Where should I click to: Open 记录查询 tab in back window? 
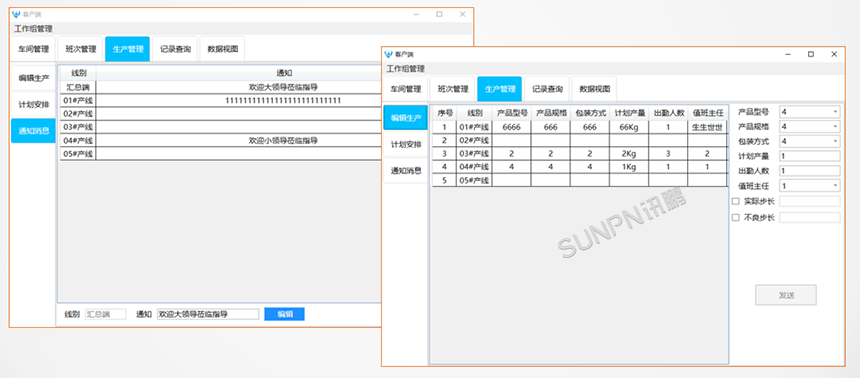pyautogui.click(x=175, y=49)
